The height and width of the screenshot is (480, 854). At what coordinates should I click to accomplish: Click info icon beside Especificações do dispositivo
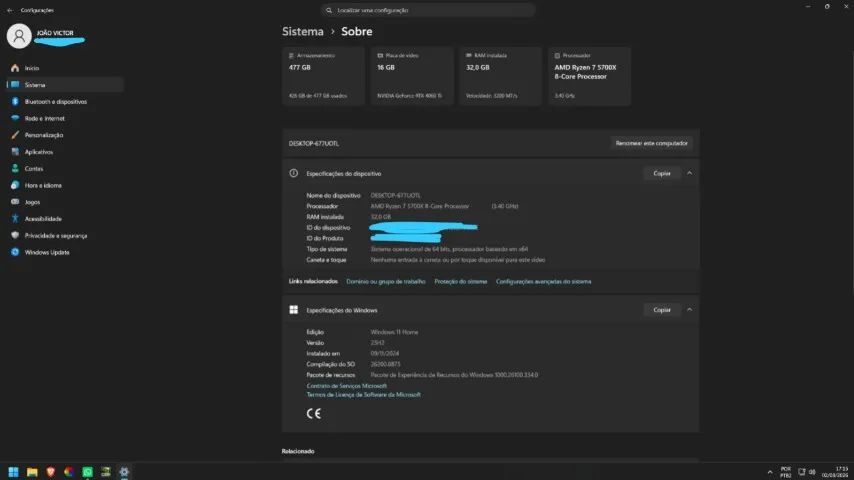point(294,173)
